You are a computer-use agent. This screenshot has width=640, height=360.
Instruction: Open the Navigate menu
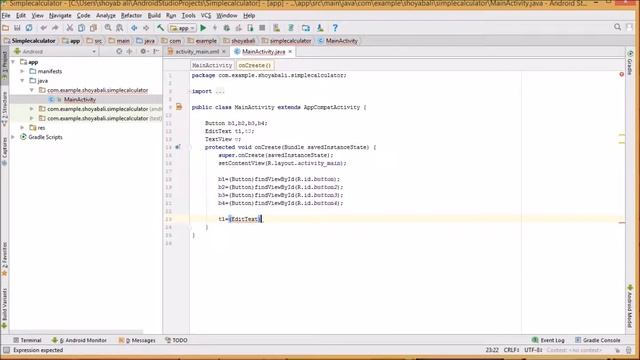60,16
